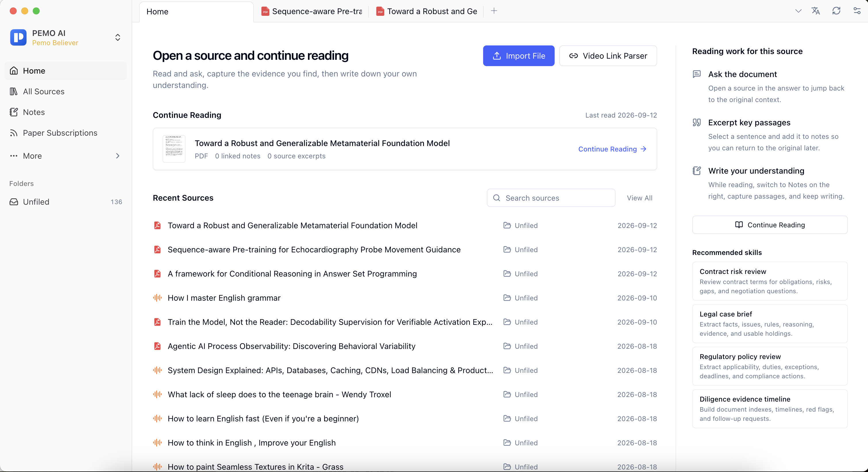Open Paper Subscriptions in the sidebar

(x=66, y=133)
